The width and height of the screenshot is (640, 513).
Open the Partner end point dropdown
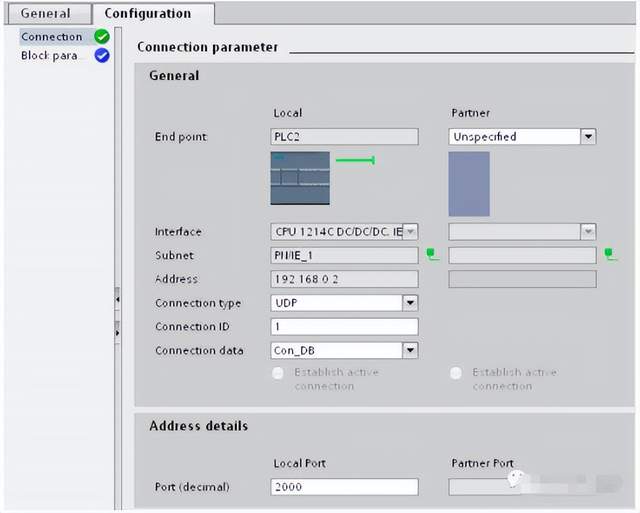pos(588,136)
